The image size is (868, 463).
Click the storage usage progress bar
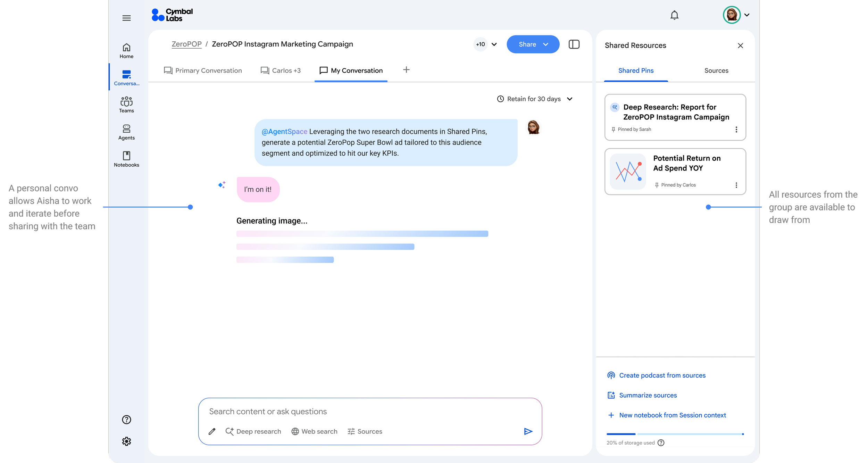[x=675, y=434]
